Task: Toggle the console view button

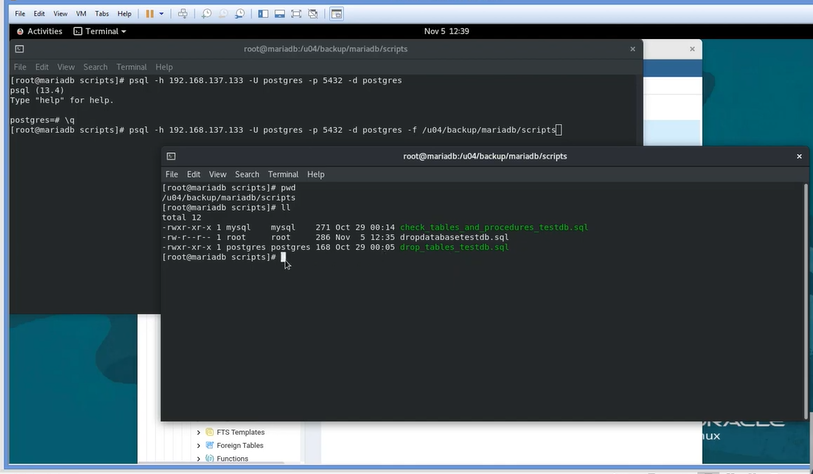Action: tap(337, 14)
